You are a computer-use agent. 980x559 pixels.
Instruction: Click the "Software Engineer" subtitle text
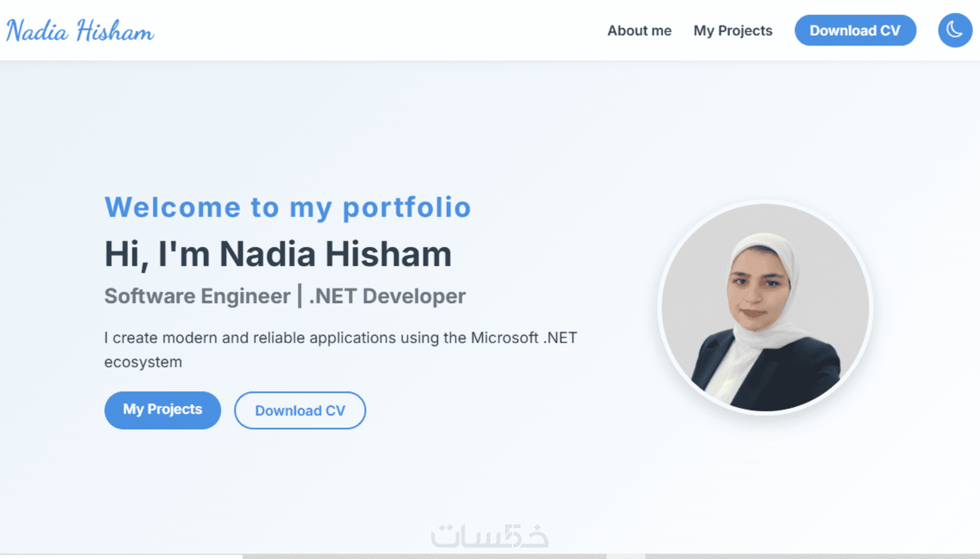tap(197, 296)
